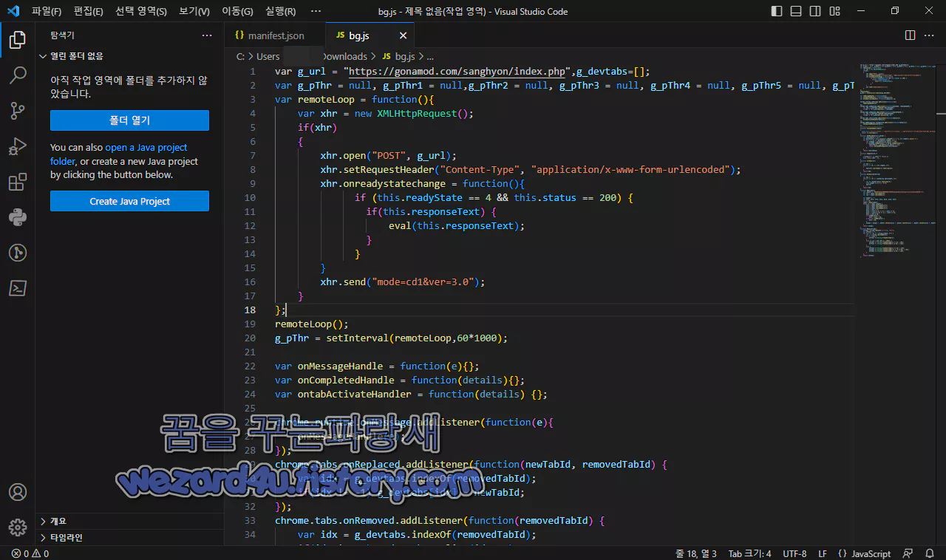Open the 실행(R) menu
The width and height of the screenshot is (946, 560).
pyautogui.click(x=280, y=11)
